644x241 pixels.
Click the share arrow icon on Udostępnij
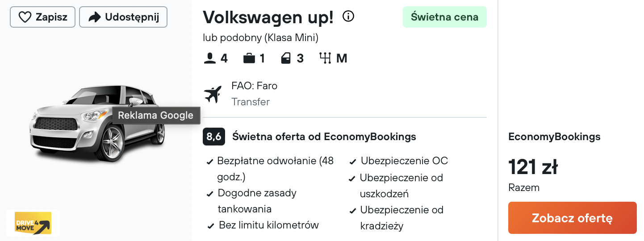[94, 17]
